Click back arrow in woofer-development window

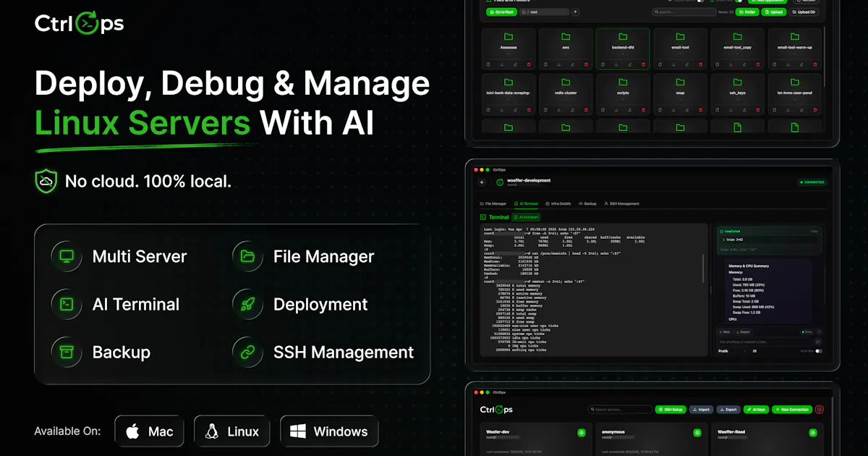click(x=482, y=183)
